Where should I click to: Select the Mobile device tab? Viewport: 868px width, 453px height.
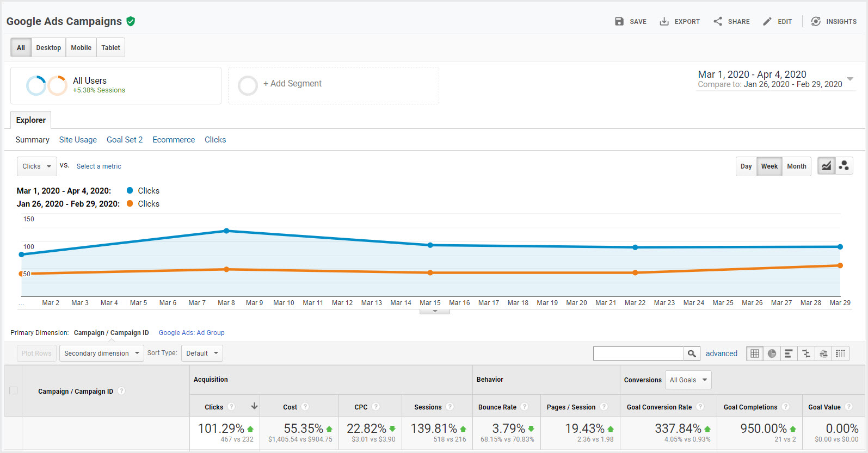(81, 48)
